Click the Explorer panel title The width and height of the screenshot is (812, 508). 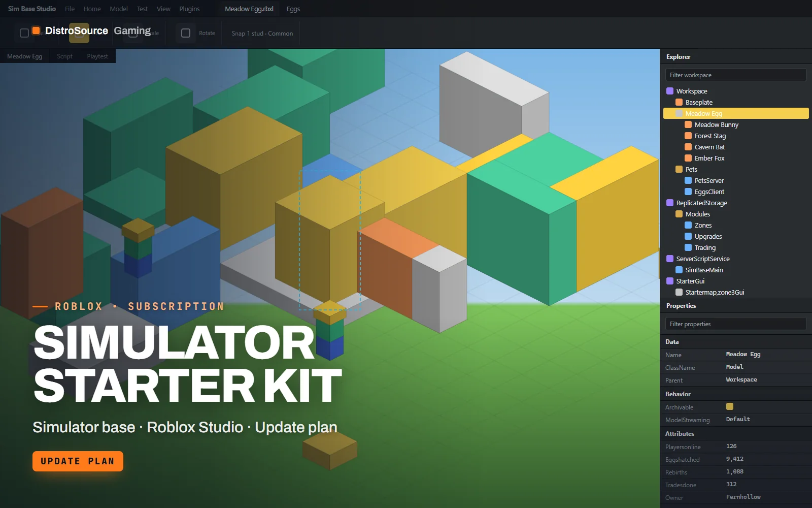pyautogui.click(x=679, y=57)
